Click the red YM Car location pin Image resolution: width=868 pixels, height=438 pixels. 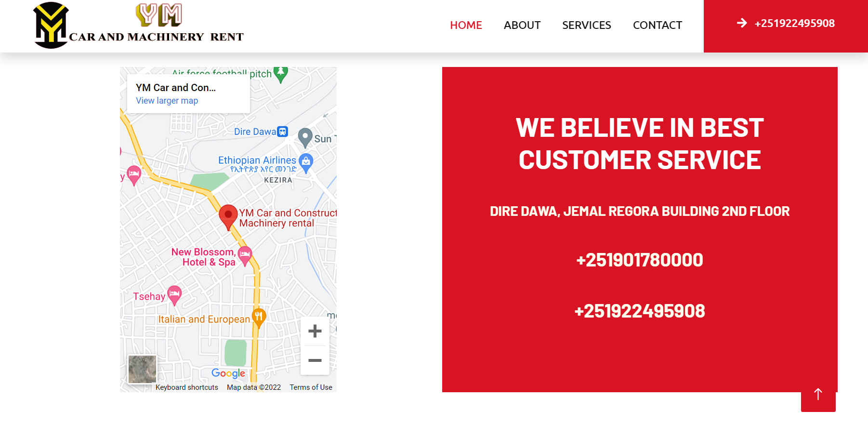228,217
